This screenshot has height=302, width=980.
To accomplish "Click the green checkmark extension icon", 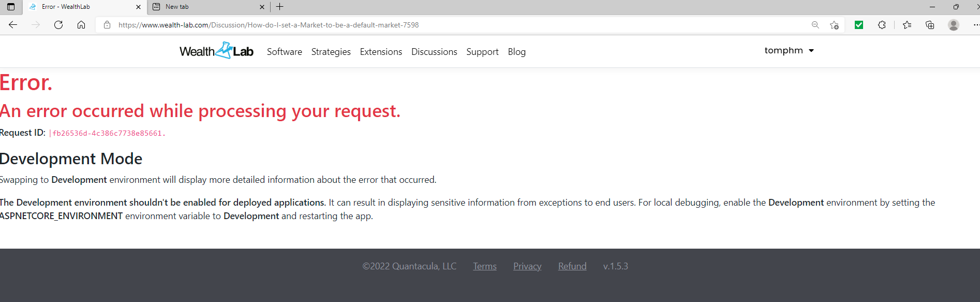I will click(x=859, y=25).
